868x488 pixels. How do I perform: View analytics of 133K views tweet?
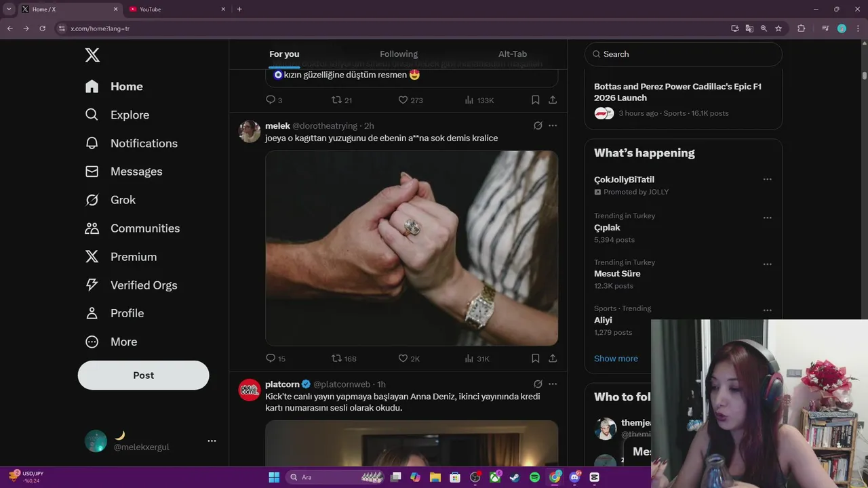coord(479,100)
